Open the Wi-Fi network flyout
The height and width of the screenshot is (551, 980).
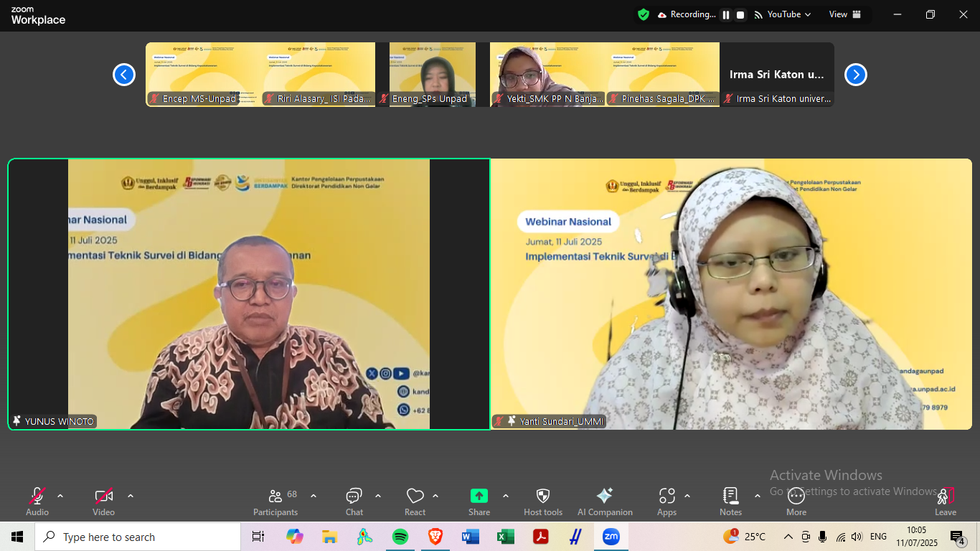click(840, 537)
